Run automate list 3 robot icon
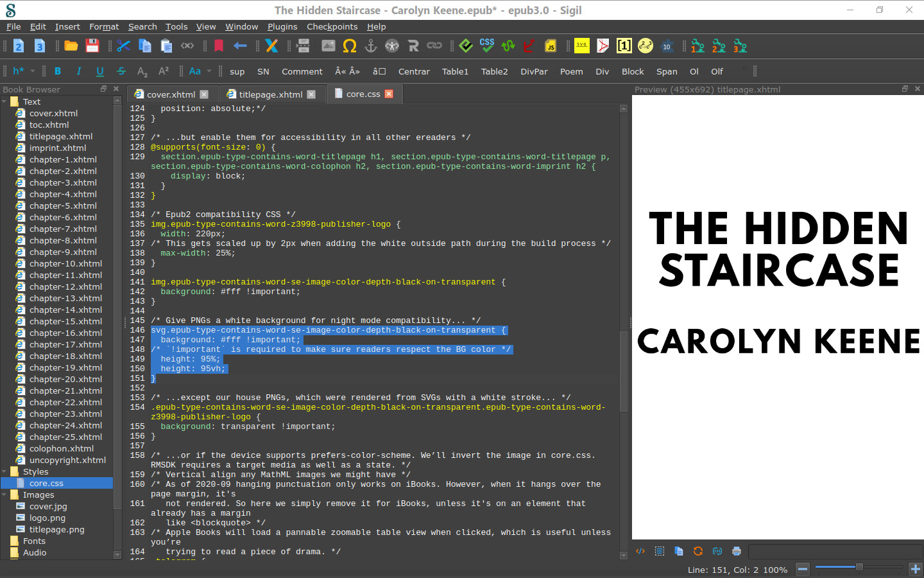The image size is (924, 578). (740, 46)
